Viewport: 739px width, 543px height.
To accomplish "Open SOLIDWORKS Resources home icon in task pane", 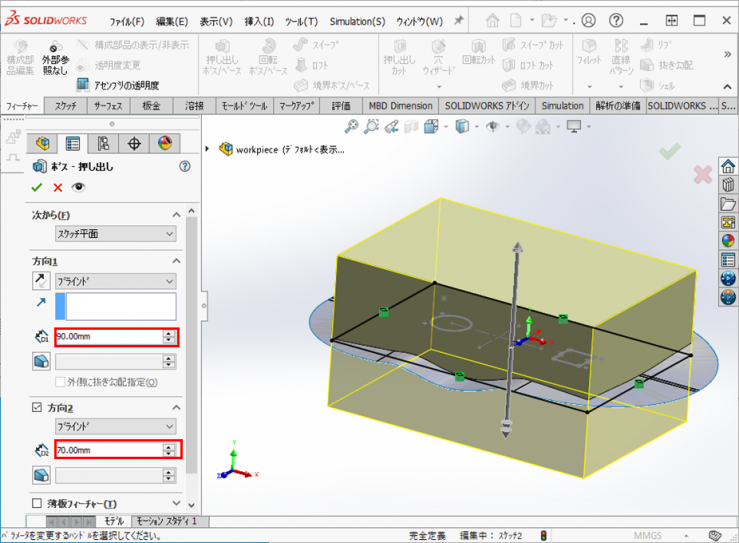I will pyautogui.click(x=727, y=167).
